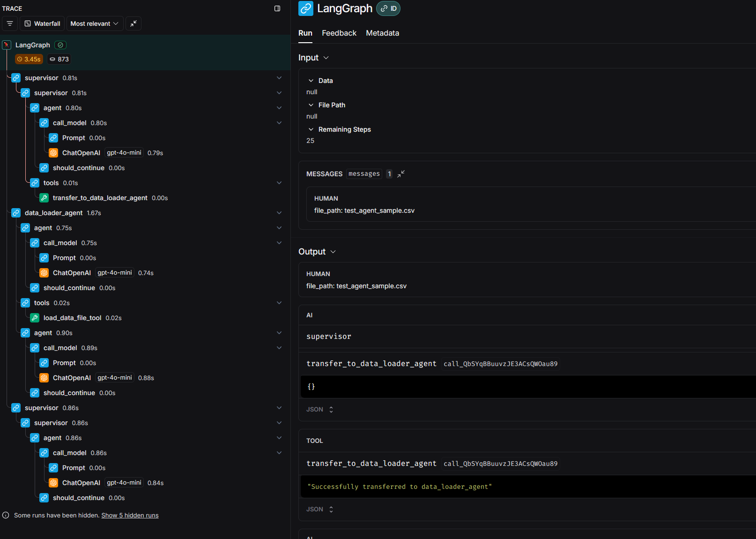Screen dimensions: 756x539
Task: Toggle the trace panel sidebar icon
Action: (x=277, y=8)
